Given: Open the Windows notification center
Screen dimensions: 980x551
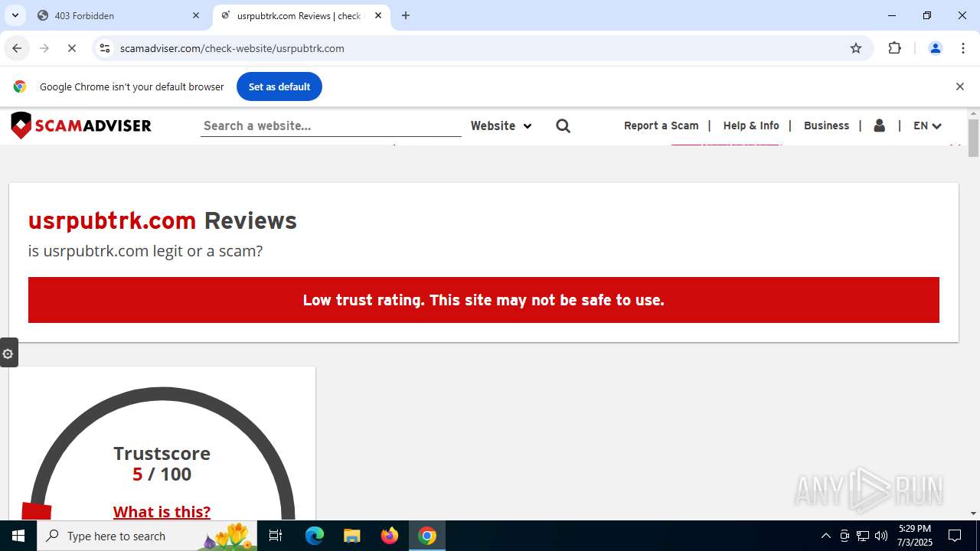Looking at the screenshot, I should [955, 536].
